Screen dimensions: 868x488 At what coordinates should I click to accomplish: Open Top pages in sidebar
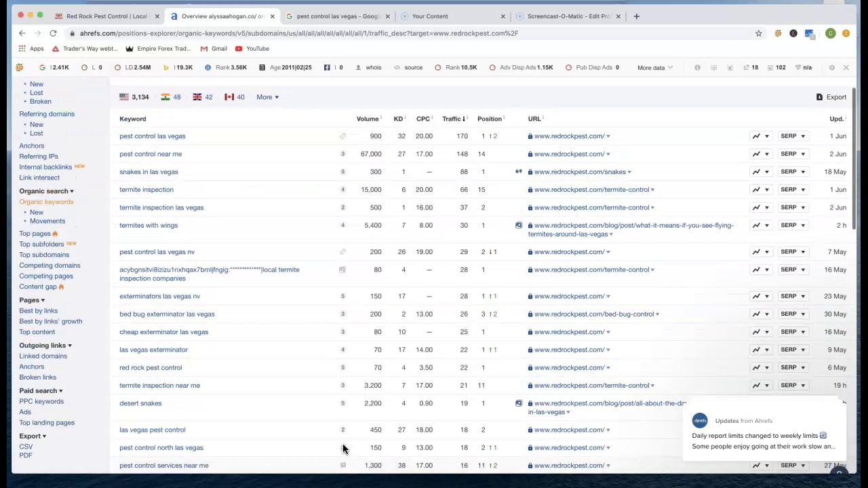coord(35,234)
